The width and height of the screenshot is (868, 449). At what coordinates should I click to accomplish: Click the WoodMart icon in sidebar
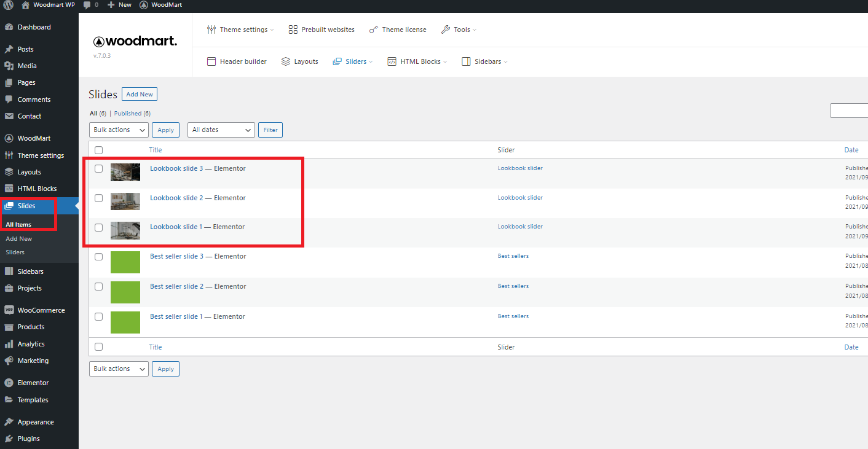[9, 138]
